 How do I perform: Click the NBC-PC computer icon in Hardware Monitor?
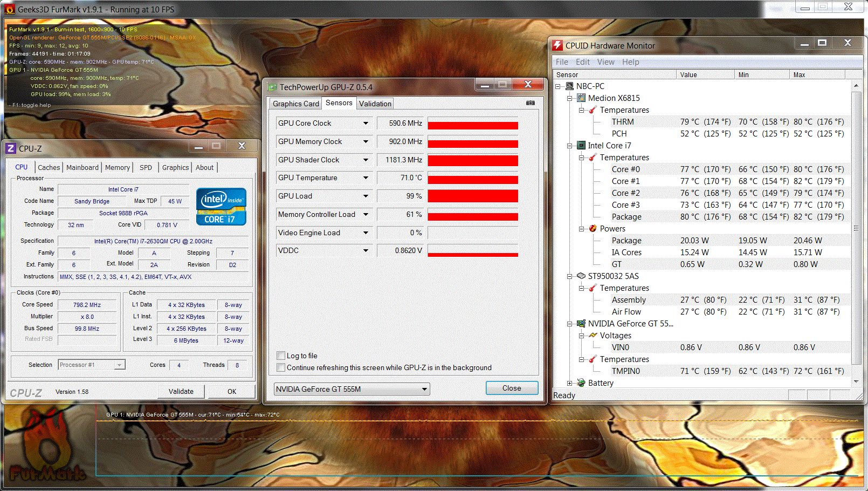click(569, 86)
